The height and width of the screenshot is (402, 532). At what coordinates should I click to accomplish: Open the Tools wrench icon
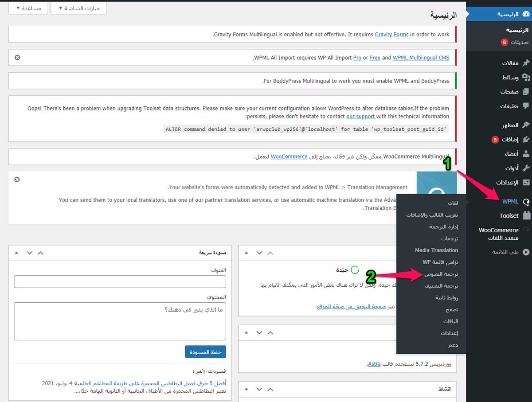526,168
